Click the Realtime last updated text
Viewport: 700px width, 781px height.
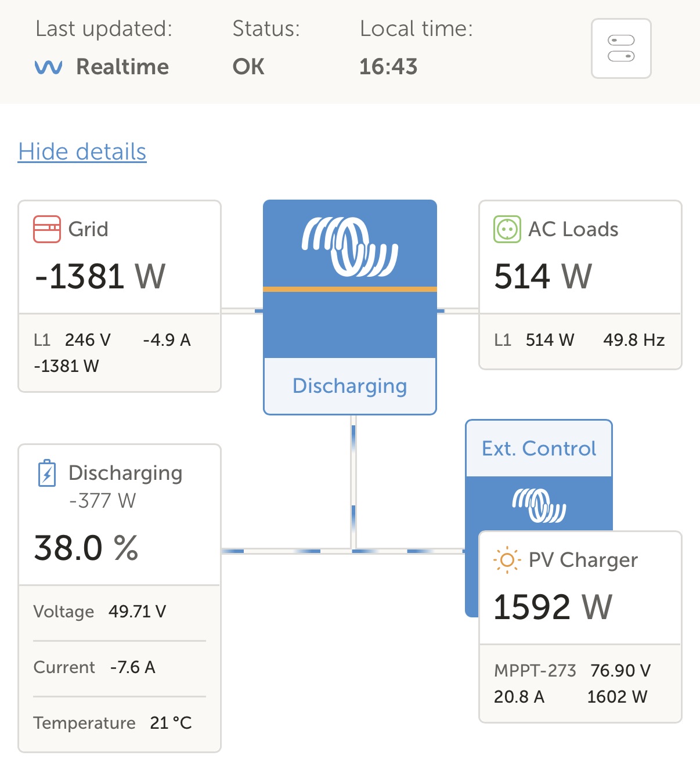(122, 67)
